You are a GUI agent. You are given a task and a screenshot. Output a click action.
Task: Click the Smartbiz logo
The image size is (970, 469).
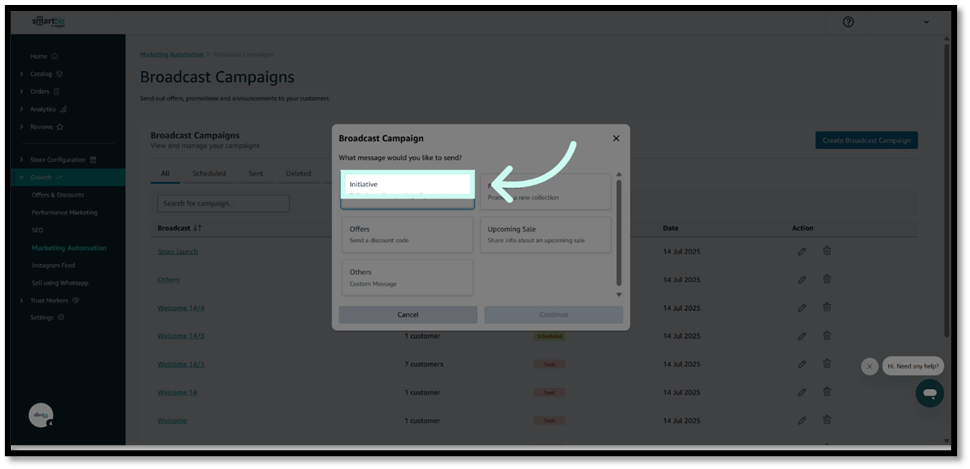click(x=46, y=21)
